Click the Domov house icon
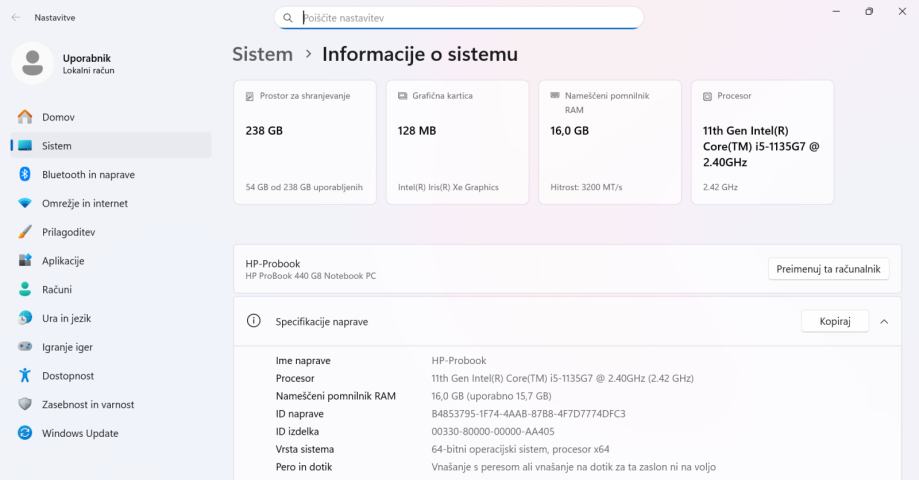 [x=25, y=117]
